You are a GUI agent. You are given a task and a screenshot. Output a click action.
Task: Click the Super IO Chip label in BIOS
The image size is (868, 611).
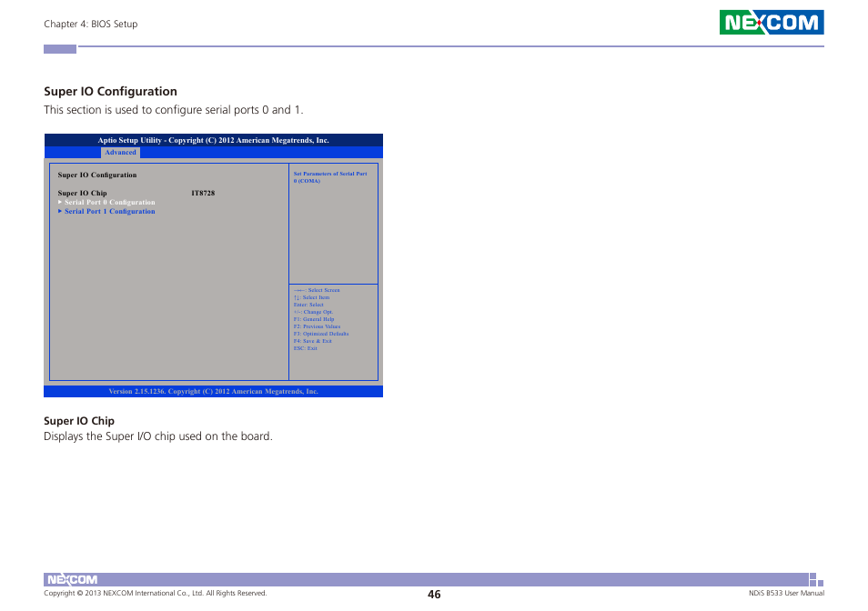[x=82, y=193]
